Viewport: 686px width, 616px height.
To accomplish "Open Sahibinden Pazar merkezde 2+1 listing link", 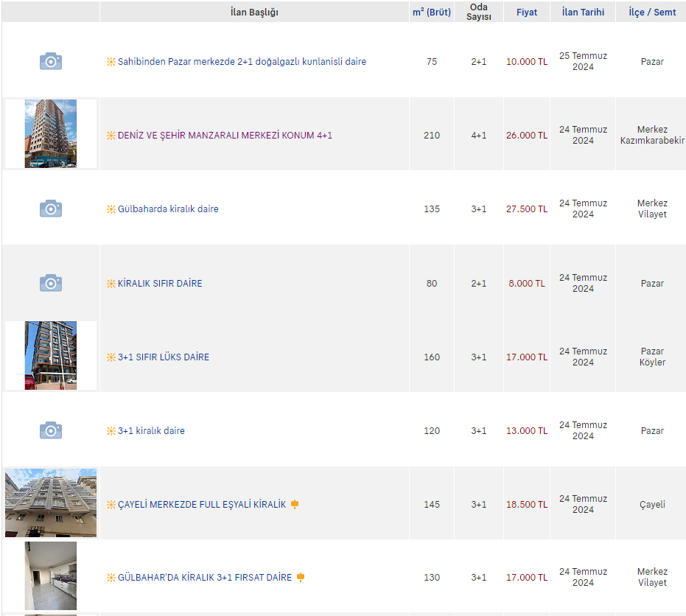I will pos(242,62).
